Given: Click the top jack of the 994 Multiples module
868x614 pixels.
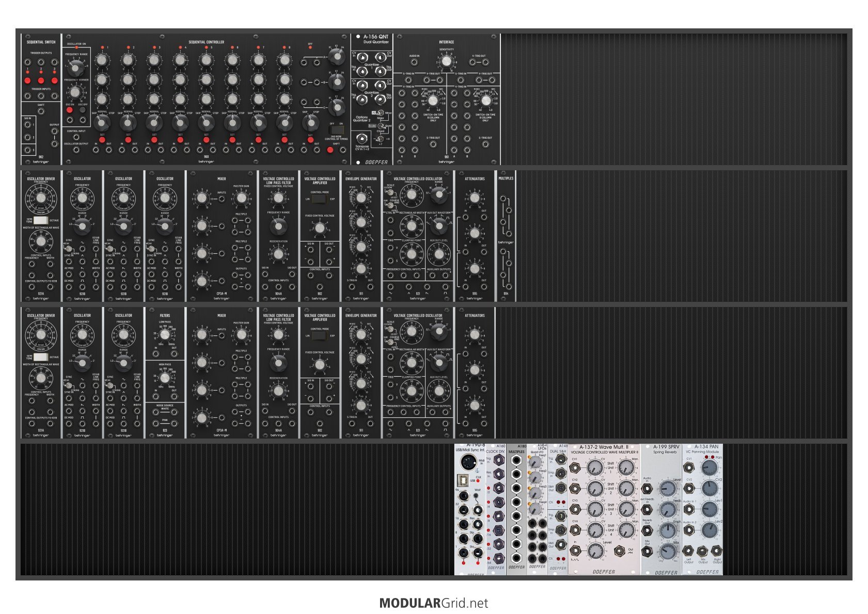Looking at the screenshot, I should [x=503, y=199].
